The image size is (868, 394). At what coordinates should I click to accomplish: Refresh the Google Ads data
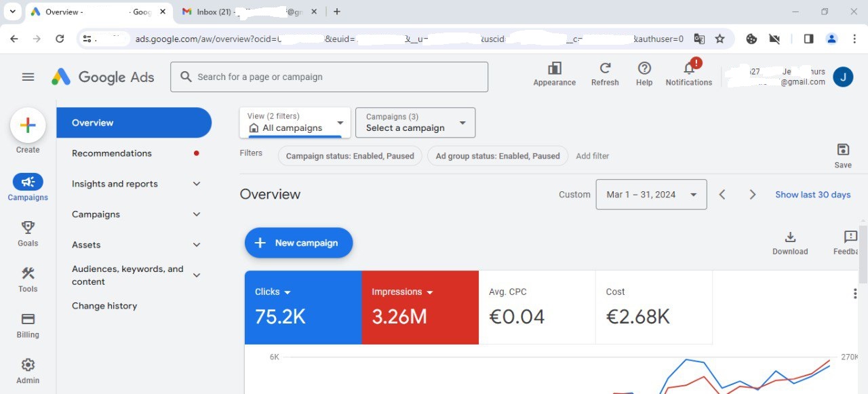[605, 74]
